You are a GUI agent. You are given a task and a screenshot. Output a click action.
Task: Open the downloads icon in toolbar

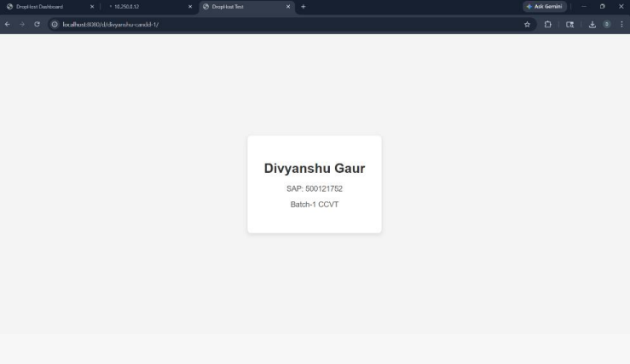[592, 25]
